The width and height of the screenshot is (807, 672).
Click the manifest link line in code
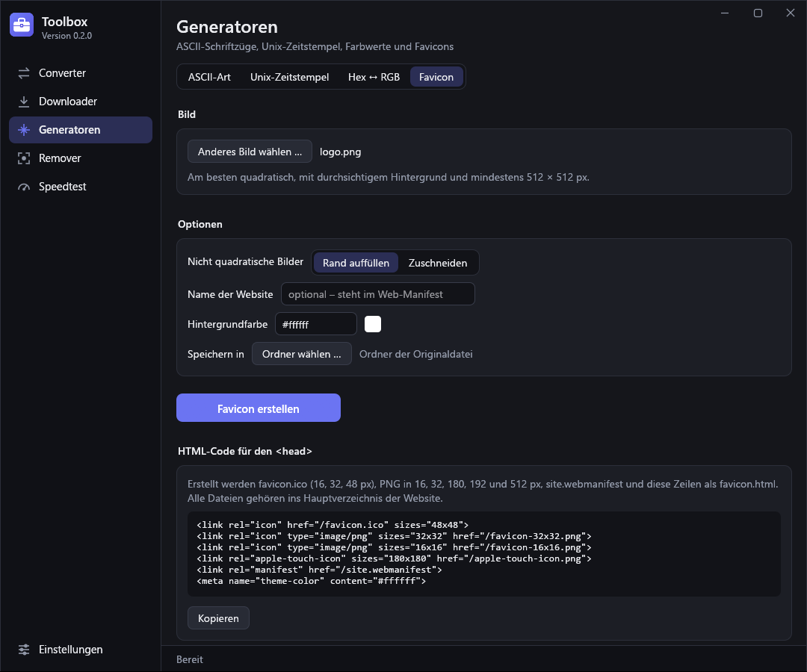[319, 570]
